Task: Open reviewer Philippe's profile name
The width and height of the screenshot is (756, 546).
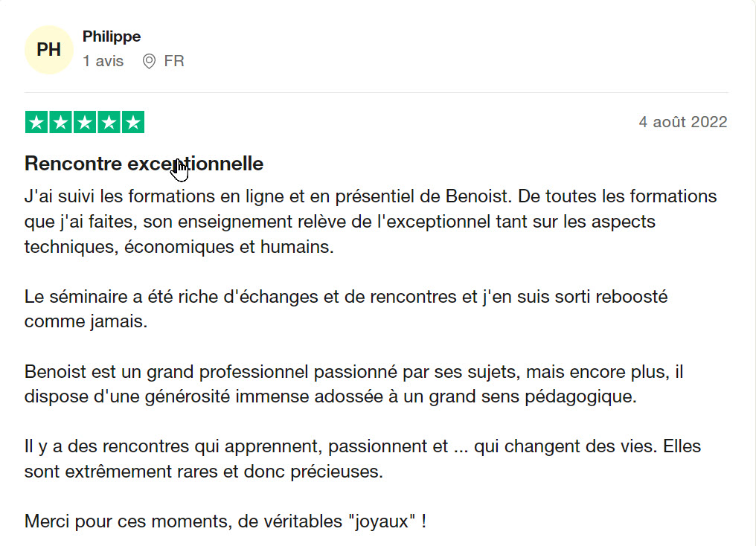Action: point(112,36)
